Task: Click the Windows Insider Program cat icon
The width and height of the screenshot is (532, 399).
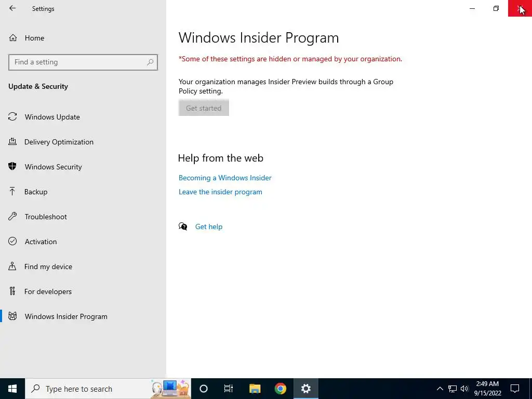Action: [12, 316]
